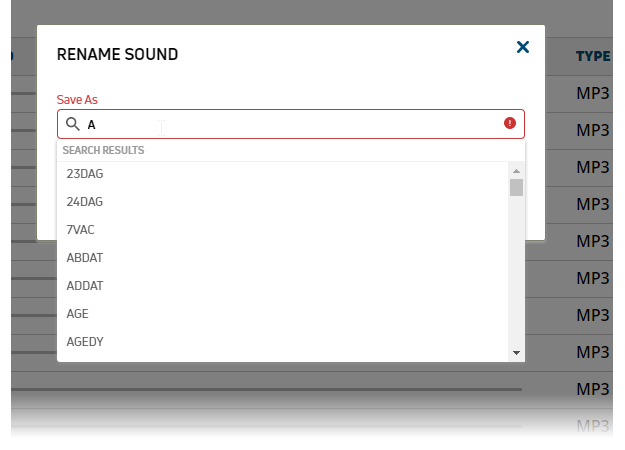The height and width of the screenshot is (450, 625).
Task: Sort by the TYPE column header
Action: (592, 56)
